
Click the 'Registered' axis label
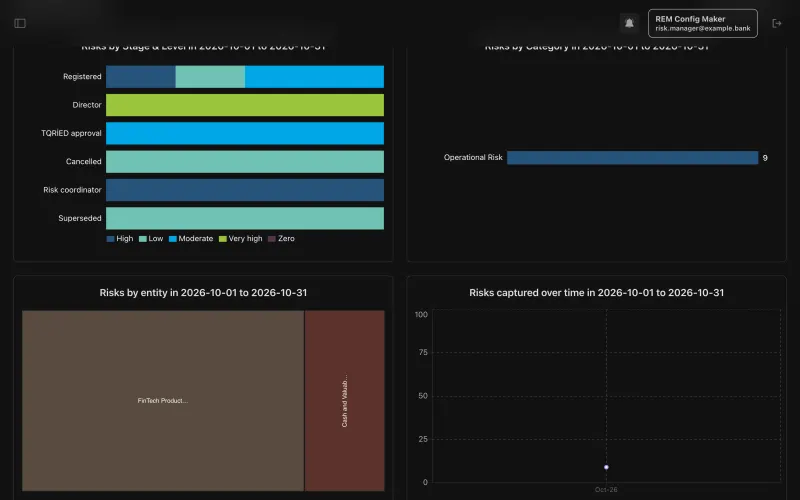(82, 77)
